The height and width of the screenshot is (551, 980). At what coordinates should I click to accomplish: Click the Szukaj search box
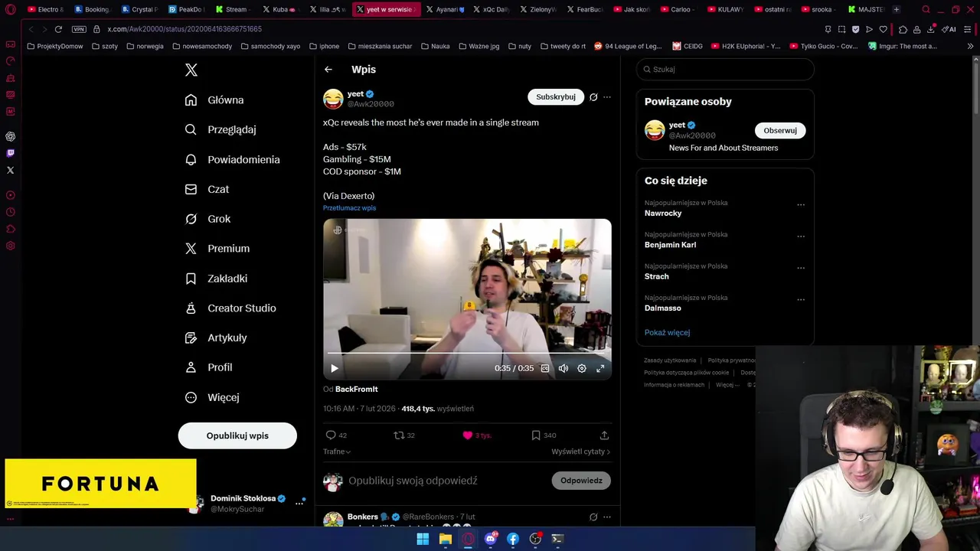(725, 69)
